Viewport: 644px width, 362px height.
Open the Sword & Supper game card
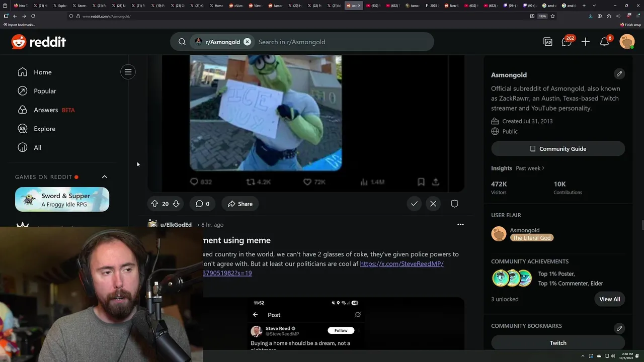(62, 200)
